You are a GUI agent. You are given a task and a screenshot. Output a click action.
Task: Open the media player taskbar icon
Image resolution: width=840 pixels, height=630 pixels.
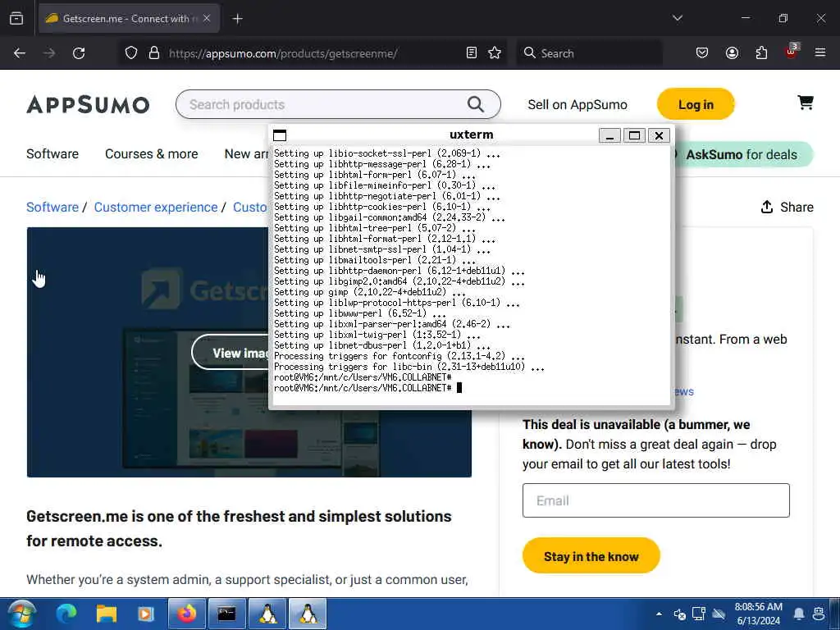[146, 614]
